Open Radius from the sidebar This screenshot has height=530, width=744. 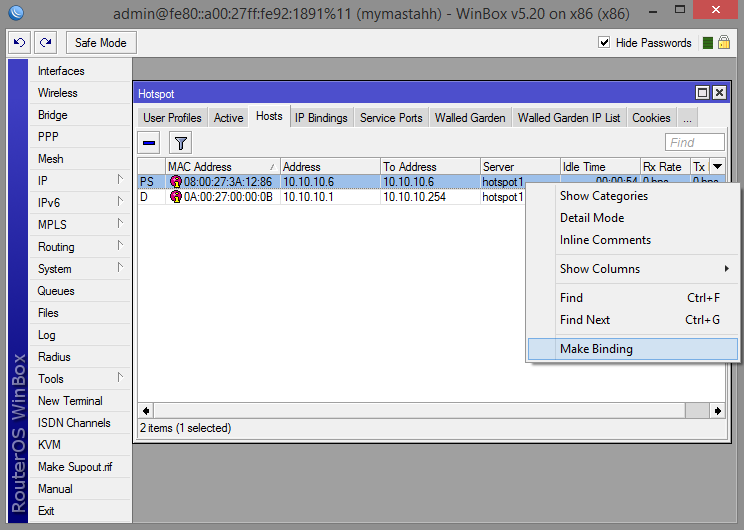(x=80, y=357)
